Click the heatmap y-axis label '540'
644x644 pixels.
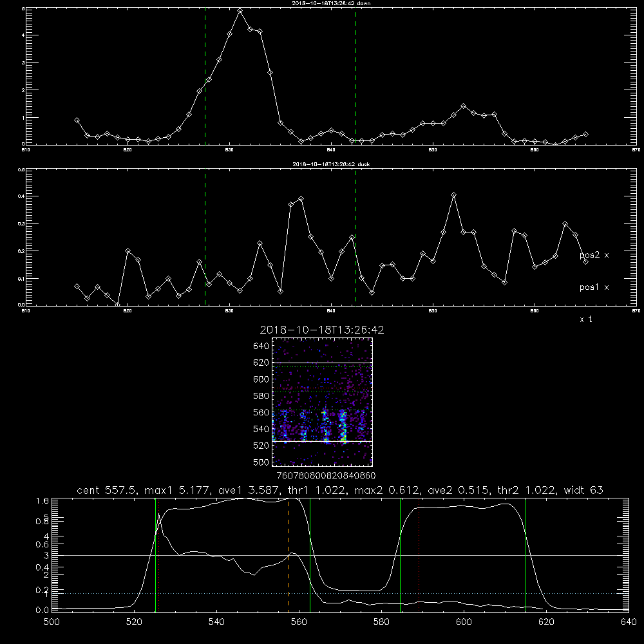coord(261,429)
